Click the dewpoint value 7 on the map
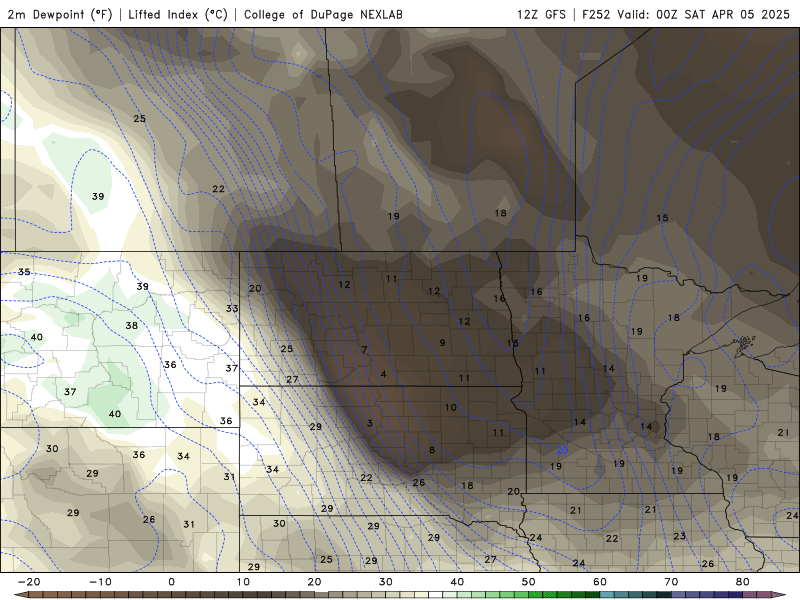This screenshot has height=600, width=800. pyautogui.click(x=364, y=349)
